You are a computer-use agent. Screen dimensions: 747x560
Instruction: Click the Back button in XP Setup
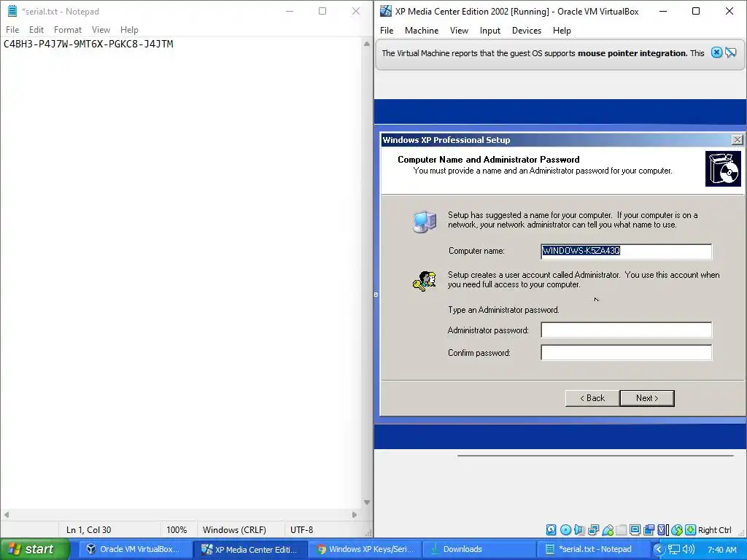pyautogui.click(x=592, y=398)
